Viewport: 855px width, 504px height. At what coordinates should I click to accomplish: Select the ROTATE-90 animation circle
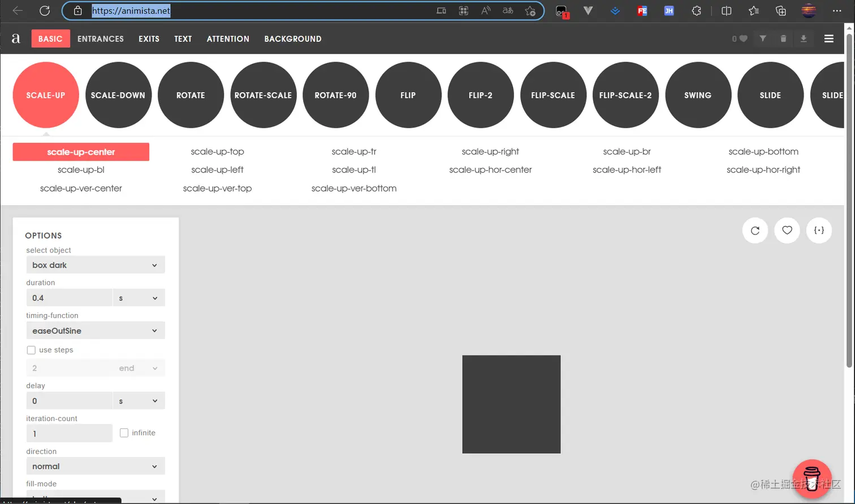click(336, 95)
